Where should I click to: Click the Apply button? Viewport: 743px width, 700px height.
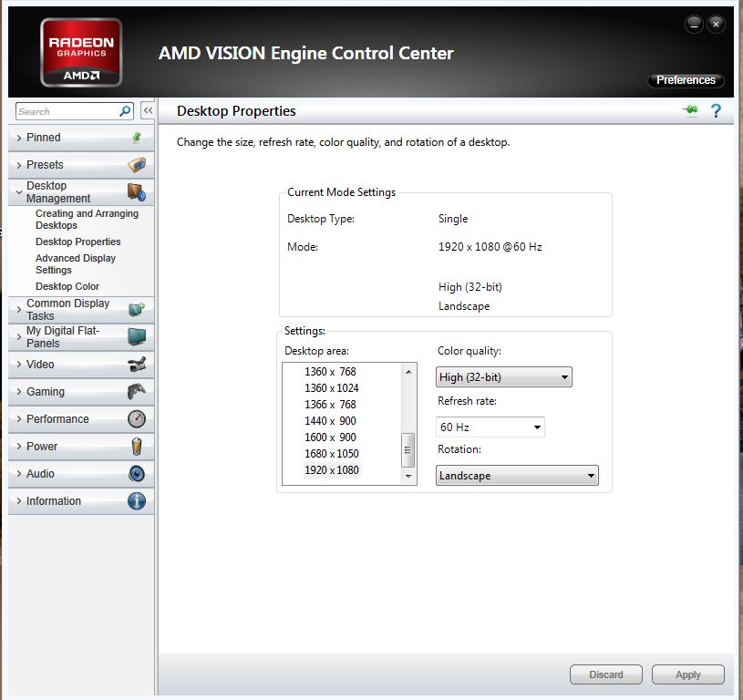coord(688,674)
